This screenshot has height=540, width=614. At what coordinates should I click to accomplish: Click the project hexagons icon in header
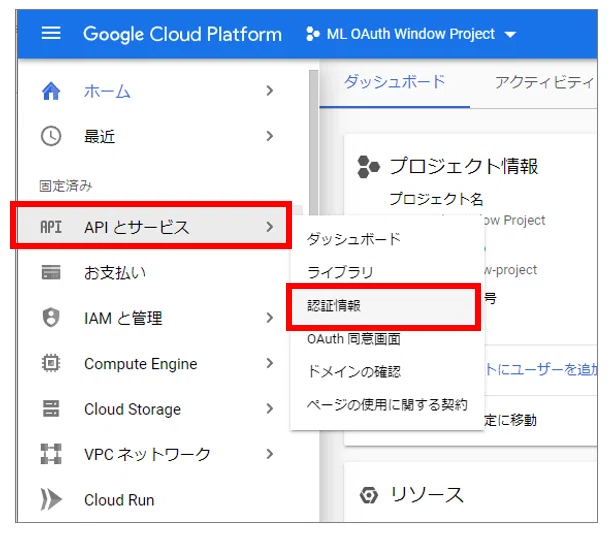[x=312, y=34]
